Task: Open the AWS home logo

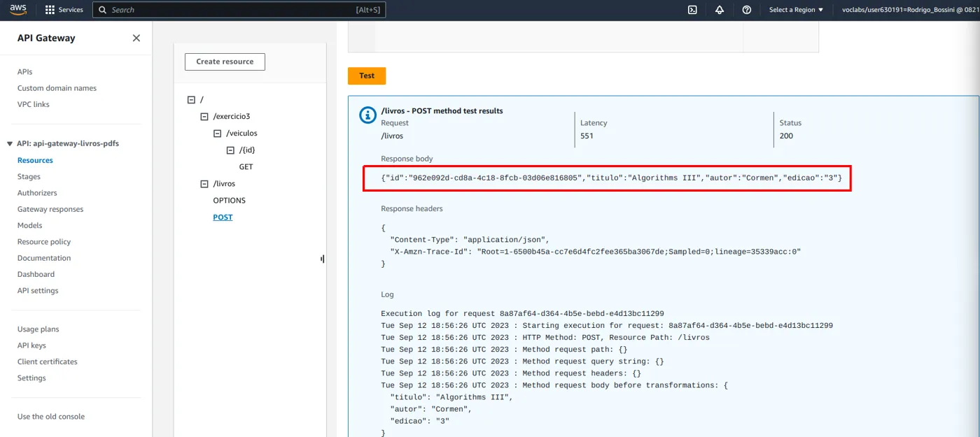Action: pyautogui.click(x=18, y=10)
